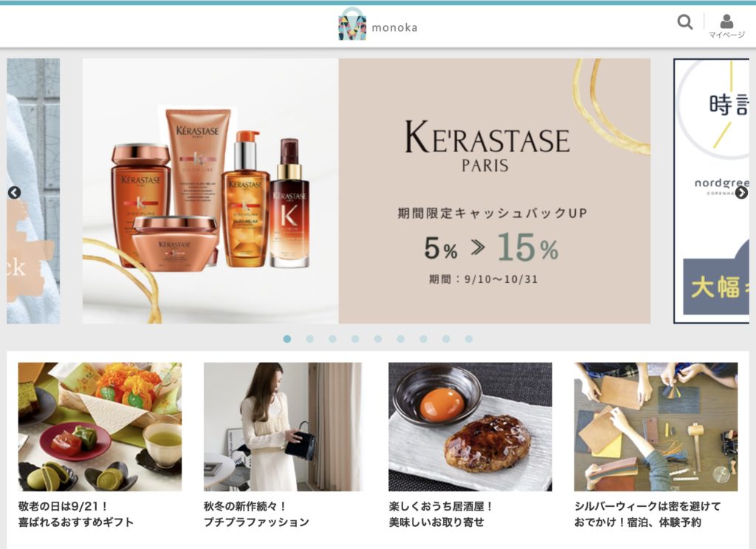Select the second carousel indicator dot
This screenshot has height=549, width=756.
pyautogui.click(x=310, y=339)
